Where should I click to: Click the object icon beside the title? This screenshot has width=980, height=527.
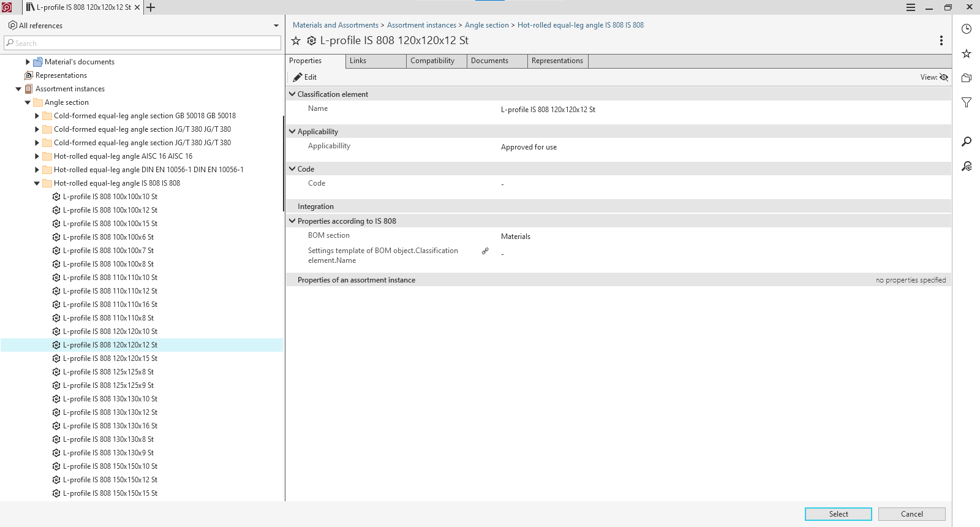pos(311,41)
